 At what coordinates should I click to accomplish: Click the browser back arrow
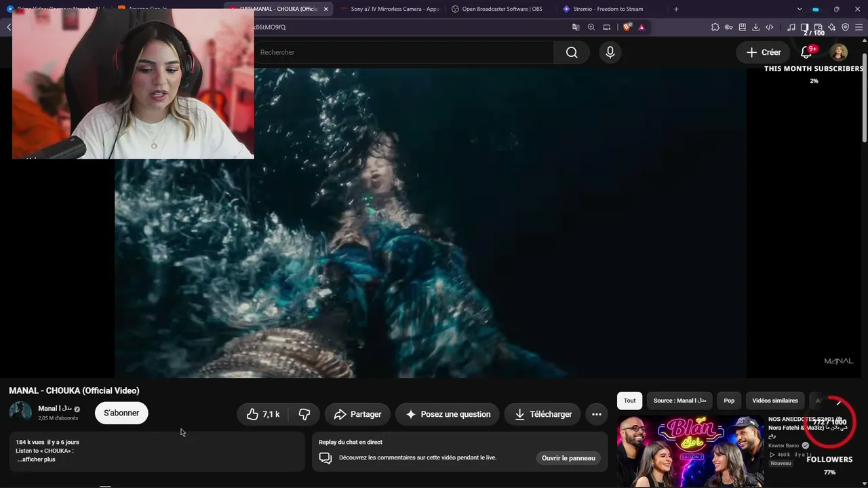[8, 27]
